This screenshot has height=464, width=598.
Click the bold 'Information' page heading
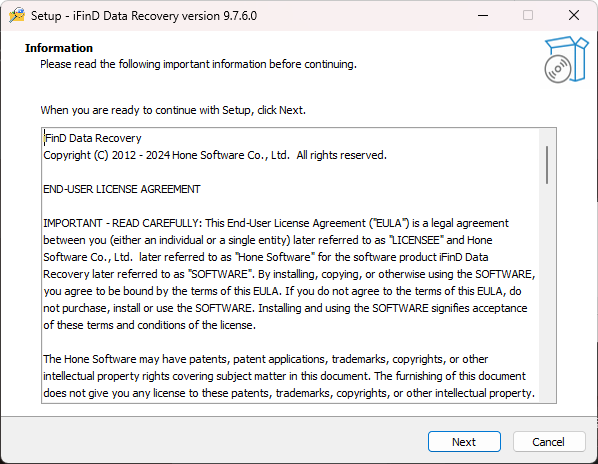(x=59, y=48)
